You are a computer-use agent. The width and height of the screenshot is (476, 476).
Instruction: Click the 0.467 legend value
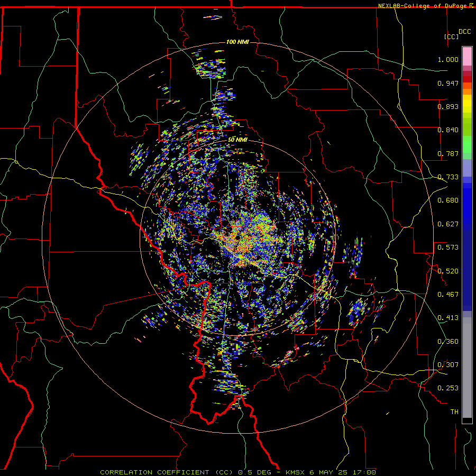(x=448, y=295)
